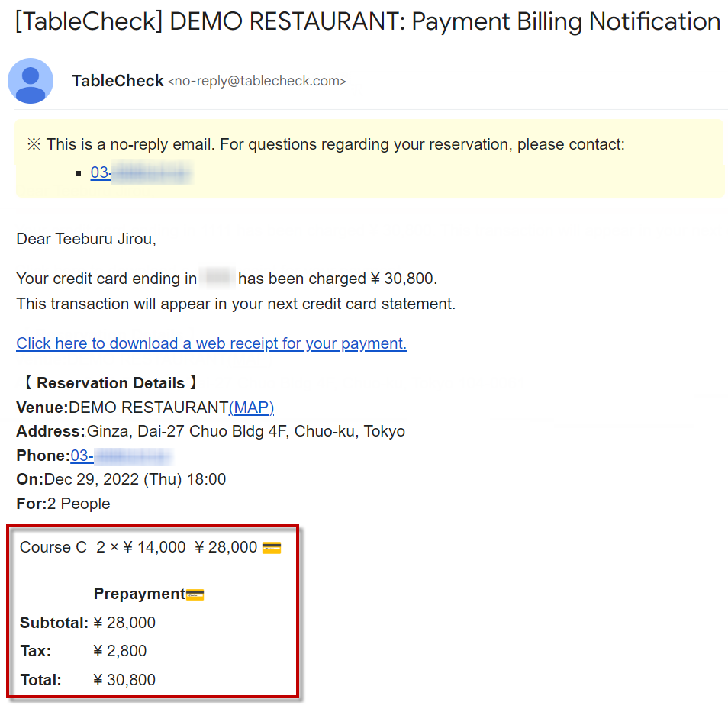Click the Tax amount ¥ 2,800
Screen dimensions: 728x712
coord(120,651)
